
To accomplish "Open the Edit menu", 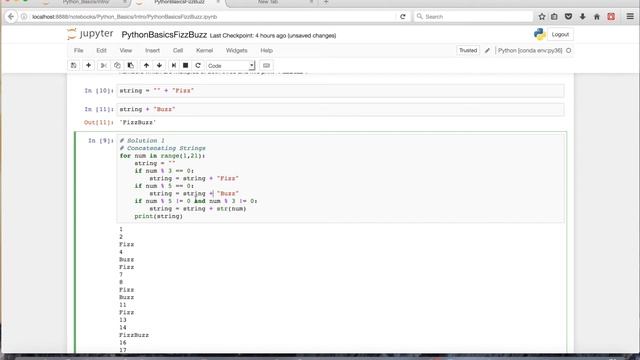I will click(101, 51).
